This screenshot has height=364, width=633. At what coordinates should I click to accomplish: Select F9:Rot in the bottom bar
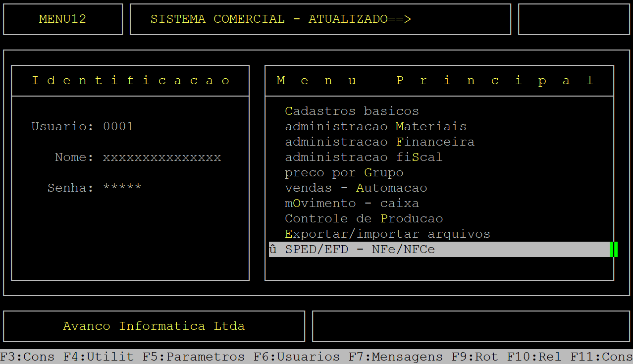coord(475,357)
